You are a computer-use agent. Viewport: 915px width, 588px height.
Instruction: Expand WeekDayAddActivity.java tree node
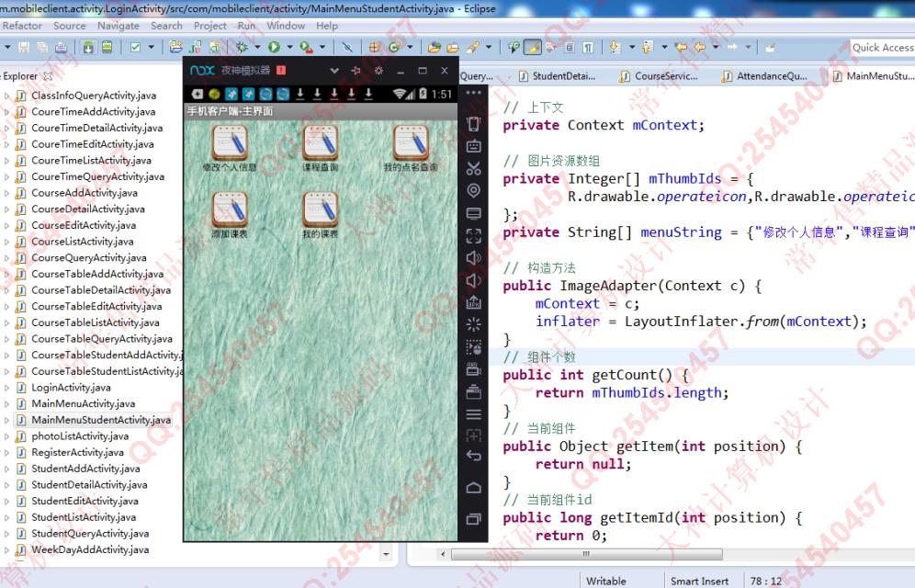(6, 550)
